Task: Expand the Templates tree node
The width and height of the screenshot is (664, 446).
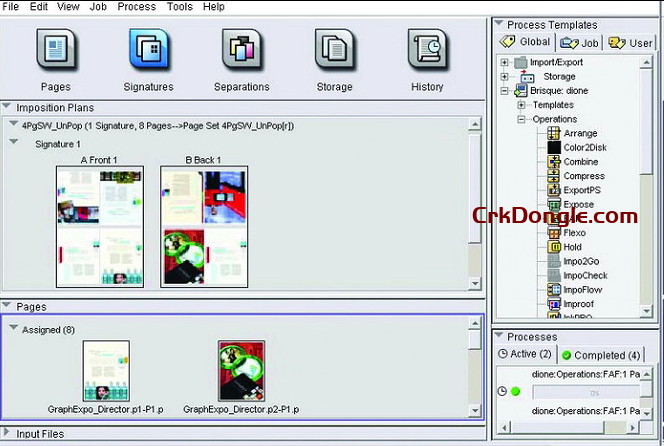Action: click(521, 105)
